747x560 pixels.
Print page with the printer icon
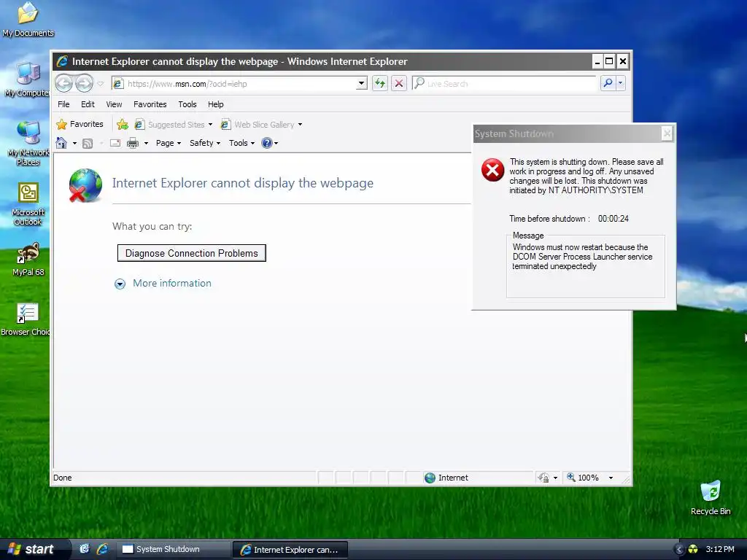pos(133,143)
